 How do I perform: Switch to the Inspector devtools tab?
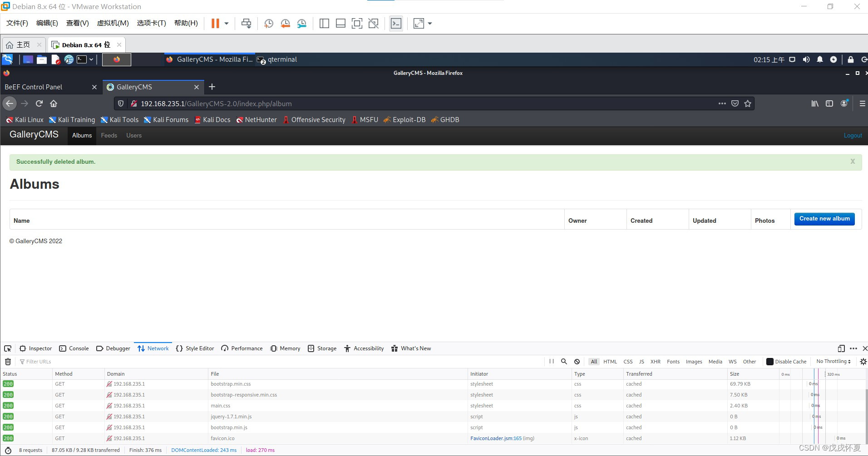pyautogui.click(x=36, y=348)
